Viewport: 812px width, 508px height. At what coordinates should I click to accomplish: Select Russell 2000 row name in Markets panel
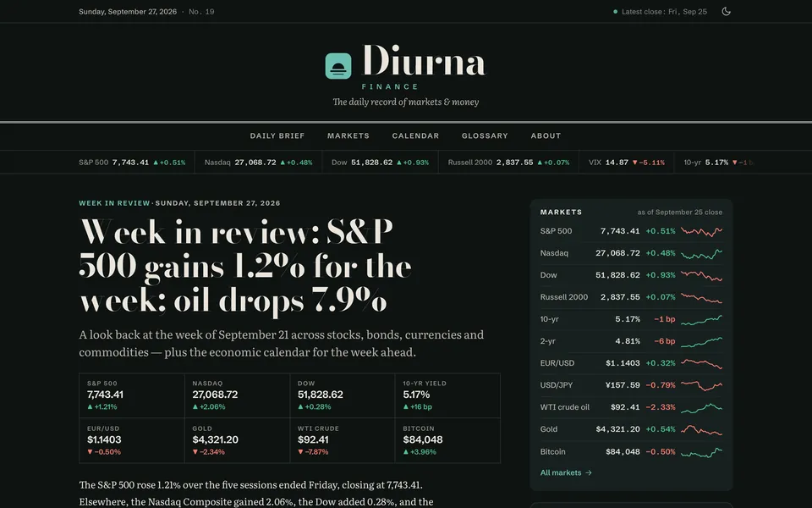coord(564,297)
